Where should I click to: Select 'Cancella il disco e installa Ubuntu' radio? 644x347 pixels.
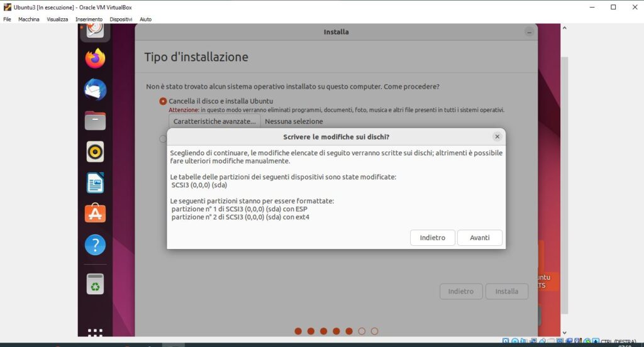click(x=163, y=101)
